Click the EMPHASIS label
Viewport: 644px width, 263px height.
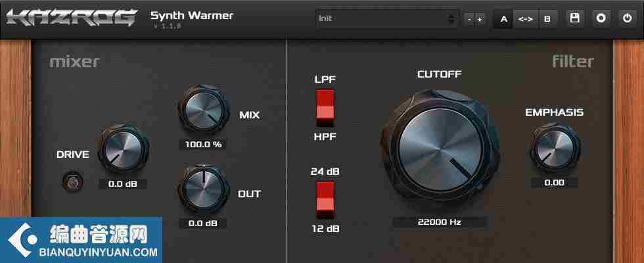[x=555, y=112]
